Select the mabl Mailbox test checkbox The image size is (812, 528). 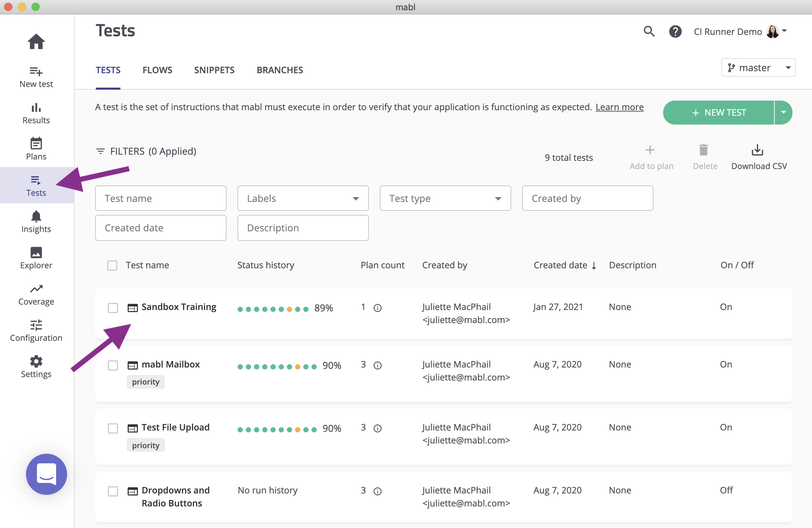[113, 365]
